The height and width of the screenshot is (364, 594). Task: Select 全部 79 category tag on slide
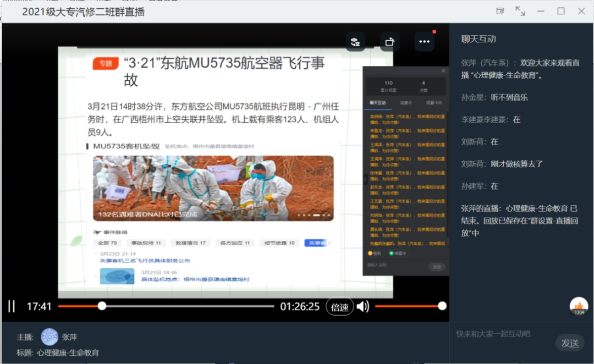[108, 243]
